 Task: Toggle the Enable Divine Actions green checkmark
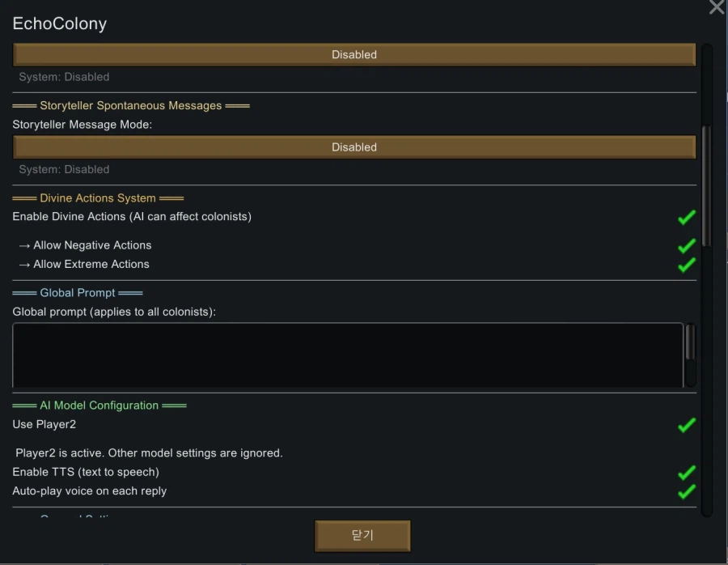(686, 217)
